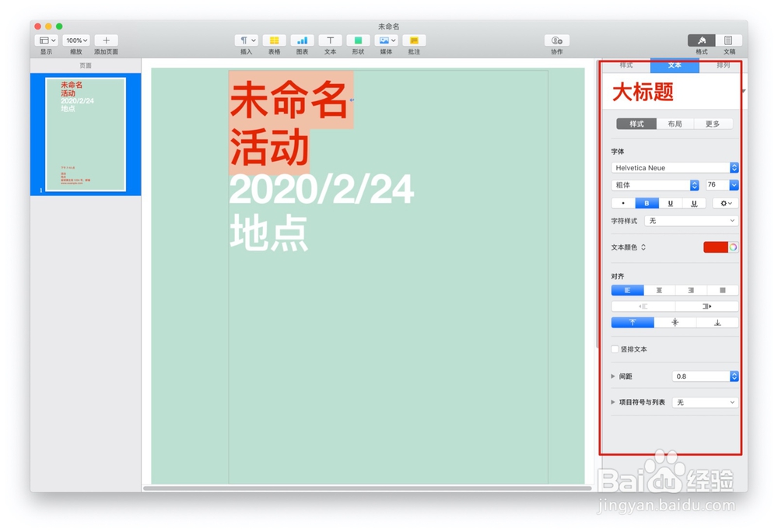Expand the 间距 spacing section
The image size is (778, 532).
coord(614,376)
